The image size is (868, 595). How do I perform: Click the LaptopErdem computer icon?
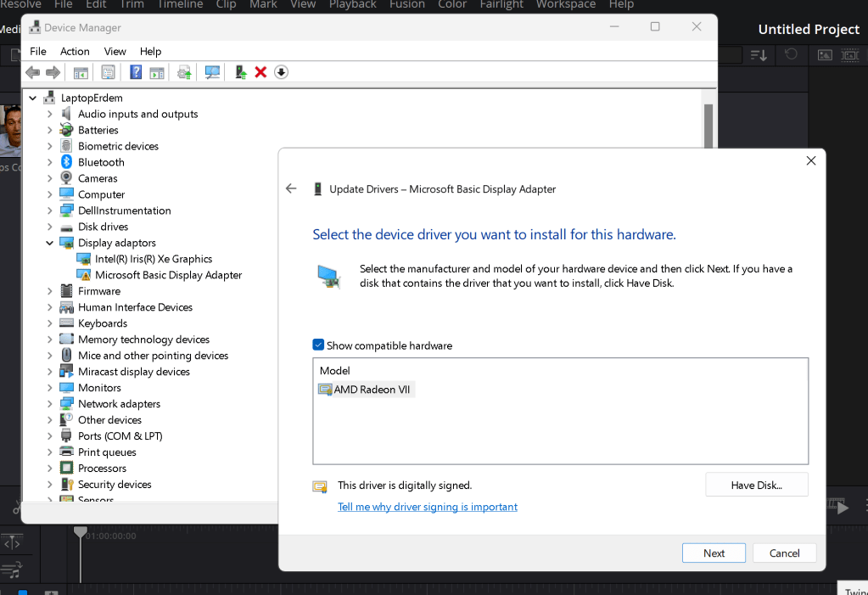click(x=49, y=98)
